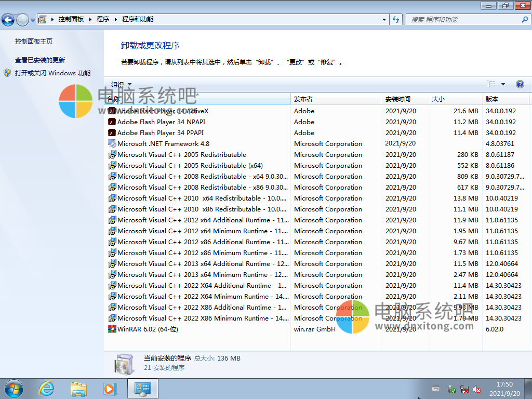The width and height of the screenshot is (532, 399).
Task: Click the WinRAR 6.02 (64-位) name
Action: (148, 329)
